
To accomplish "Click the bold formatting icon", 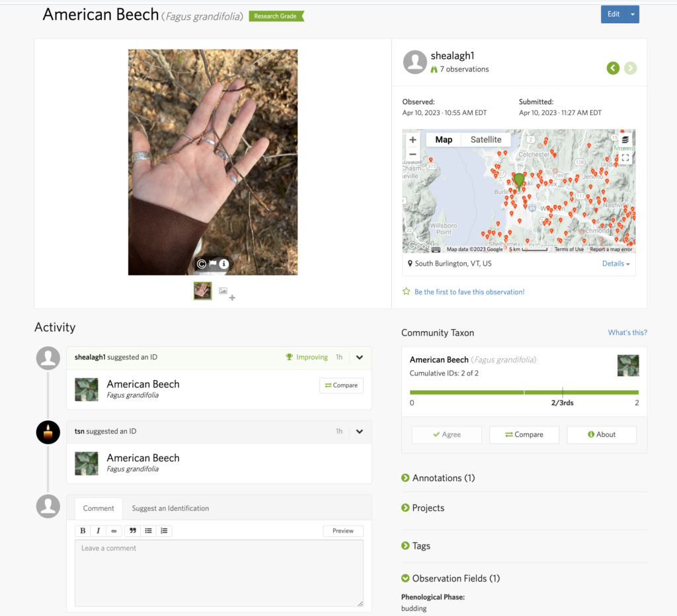I will tap(83, 531).
